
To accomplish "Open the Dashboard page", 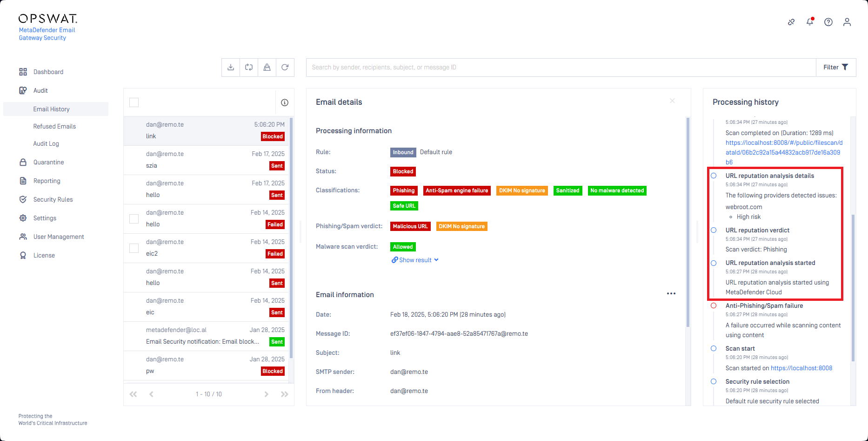I will coord(48,72).
